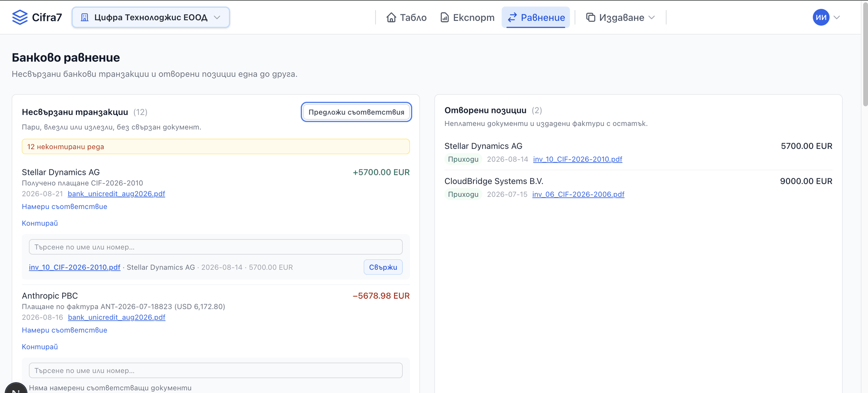Click Свържи for inv_10_CIF-2026-2010.pdf

point(383,267)
